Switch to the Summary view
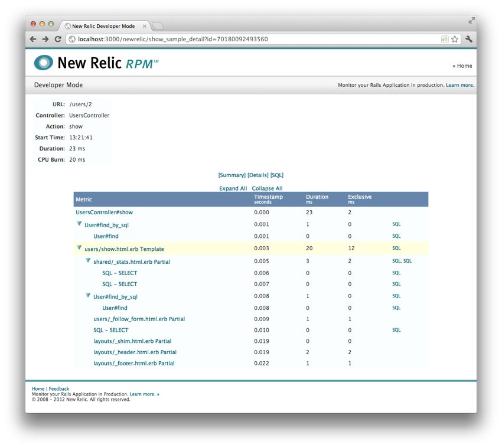This screenshot has width=502, height=448. 232,175
